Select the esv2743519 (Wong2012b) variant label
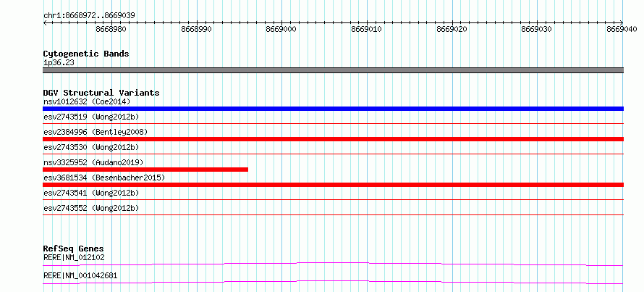This screenshot has width=644, height=292. tap(91, 117)
